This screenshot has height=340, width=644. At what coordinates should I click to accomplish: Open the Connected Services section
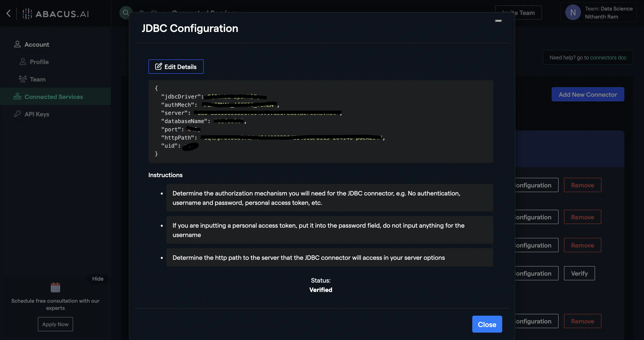coord(54,97)
